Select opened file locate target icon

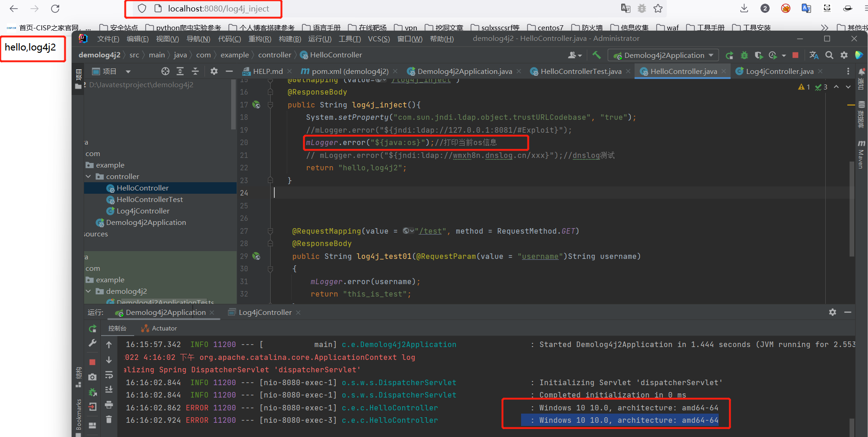165,71
